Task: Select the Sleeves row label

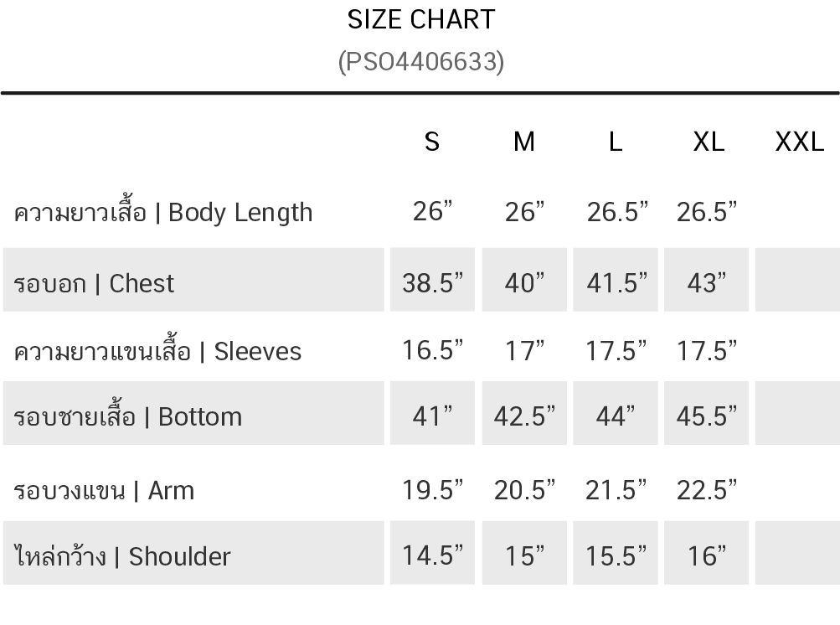Action: click(157, 351)
